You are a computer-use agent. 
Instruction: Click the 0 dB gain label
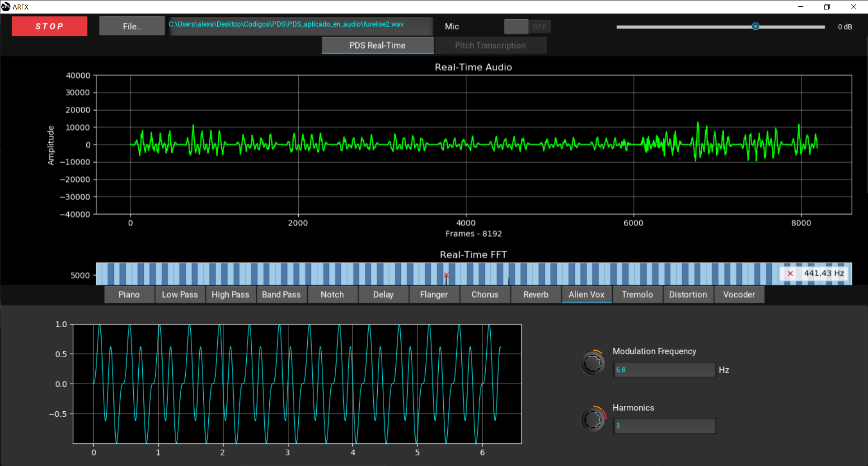tap(845, 27)
